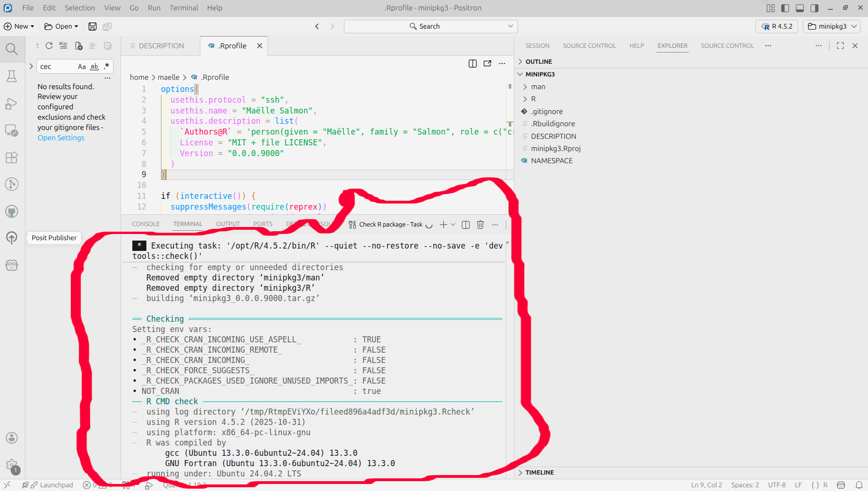
Task: Open a new search editor
Action: click(79, 45)
